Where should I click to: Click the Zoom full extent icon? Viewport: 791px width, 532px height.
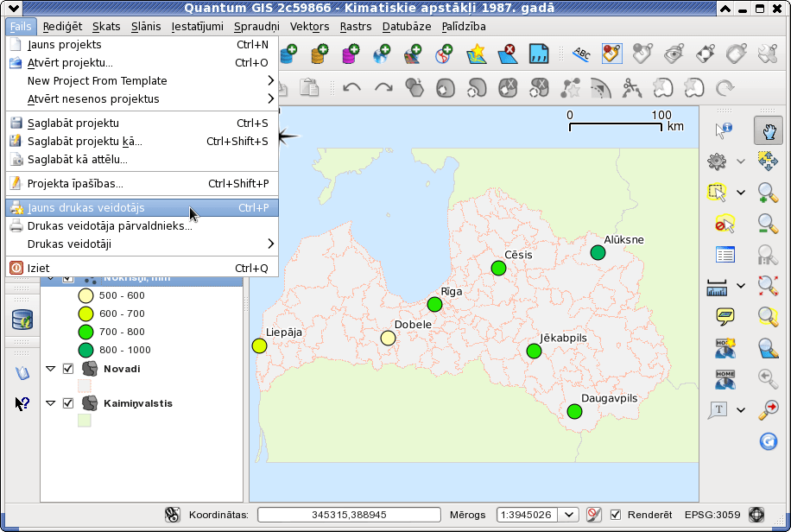coord(768,286)
